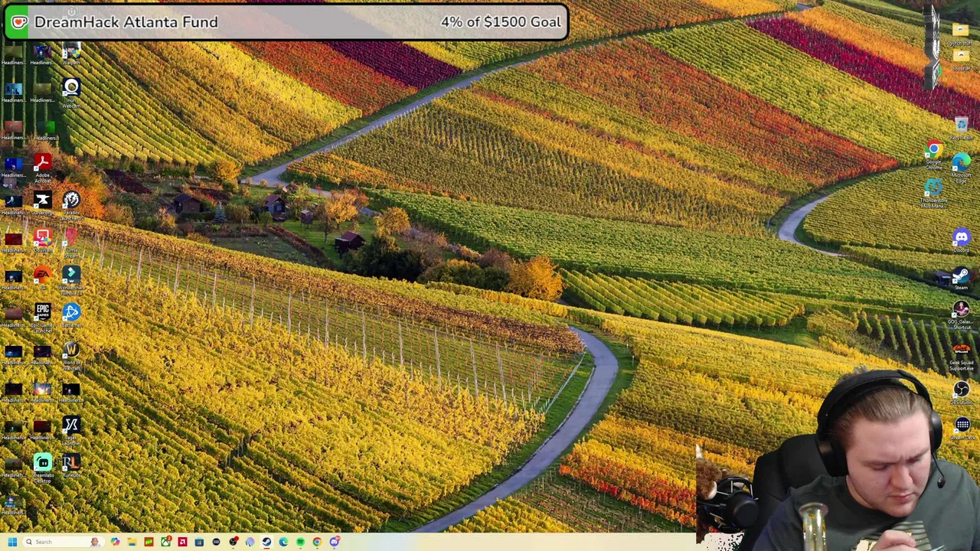This screenshot has width=980, height=551.
Task: Open the GOG Galaxy desktop shortcut
Action: (x=961, y=315)
